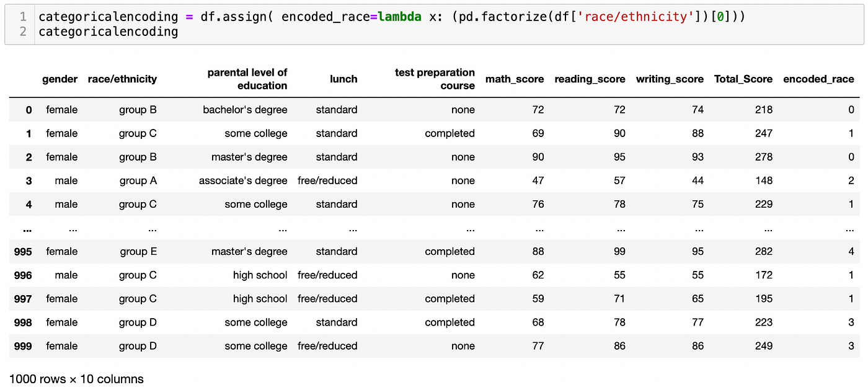868x390 pixels.
Task: Click the second code line 'categoricalencoding'
Action: point(108,32)
